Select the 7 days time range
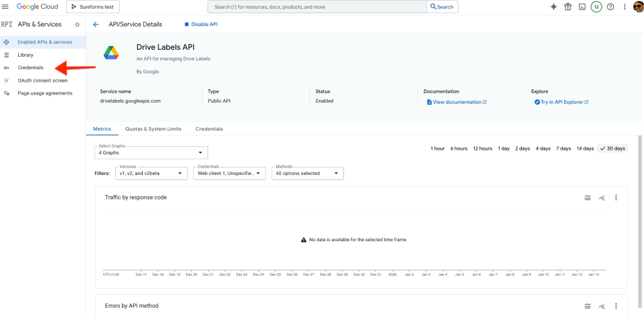This screenshot has height=316, width=644. tap(563, 149)
